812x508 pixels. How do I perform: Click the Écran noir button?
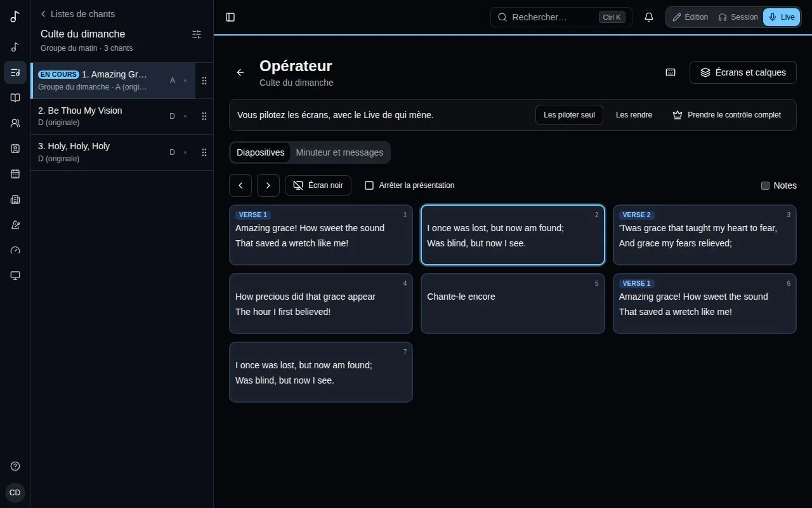318,185
